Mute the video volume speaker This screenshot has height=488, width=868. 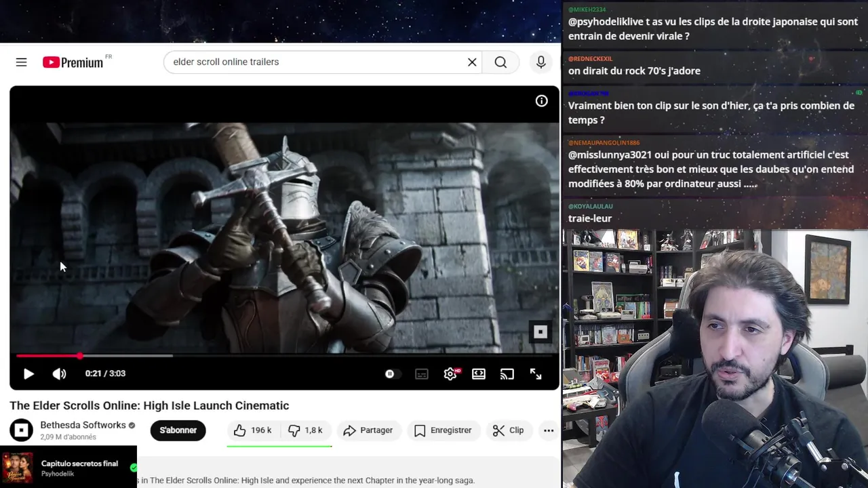point(60,373)
